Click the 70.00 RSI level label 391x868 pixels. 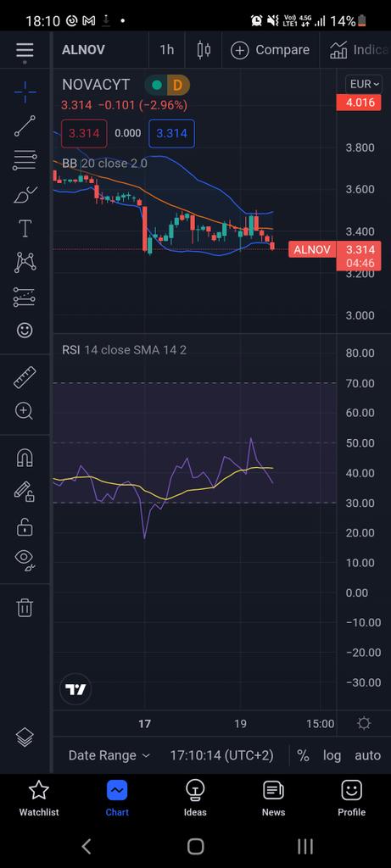point(360,383)
